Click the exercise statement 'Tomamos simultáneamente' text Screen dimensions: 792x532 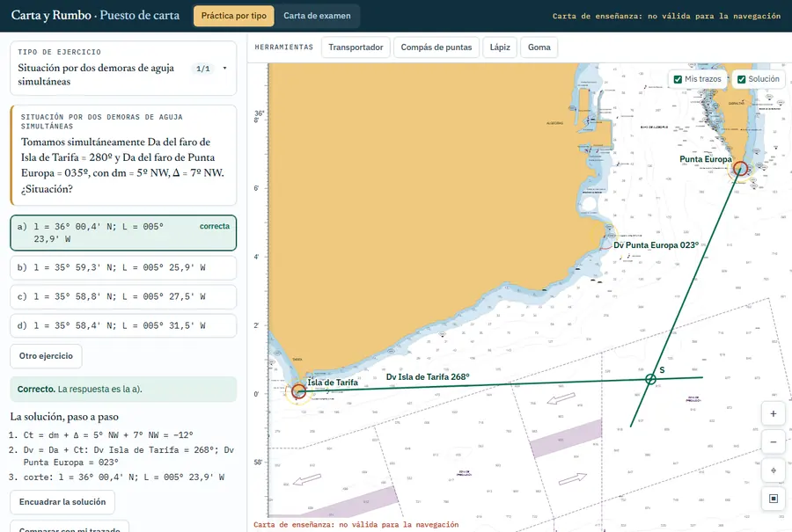tap(122, 165)
